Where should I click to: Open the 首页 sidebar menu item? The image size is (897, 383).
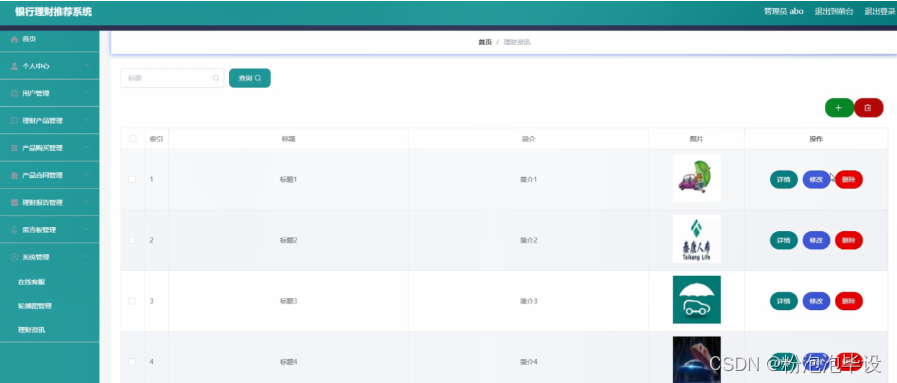coord(49,39)
